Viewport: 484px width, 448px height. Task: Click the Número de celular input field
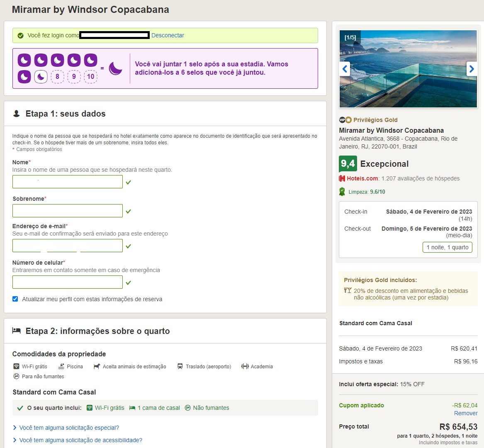[68, 282]
